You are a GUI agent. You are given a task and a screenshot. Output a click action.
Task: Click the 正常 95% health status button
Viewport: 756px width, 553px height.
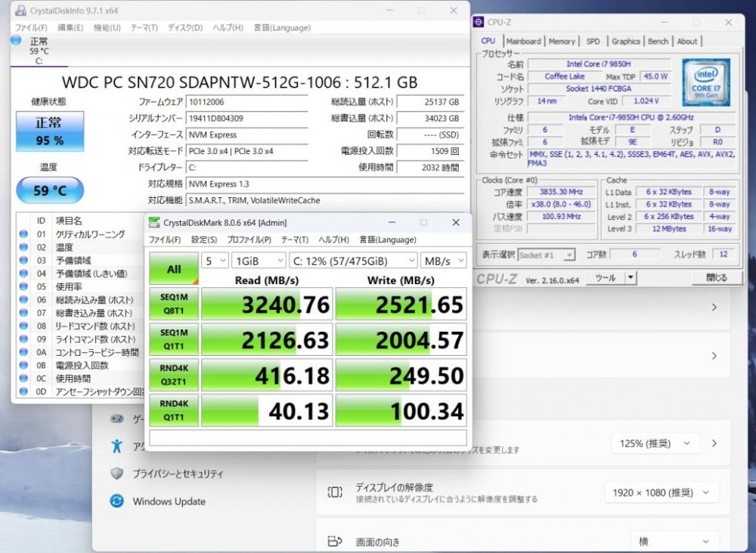pos(50,131)
